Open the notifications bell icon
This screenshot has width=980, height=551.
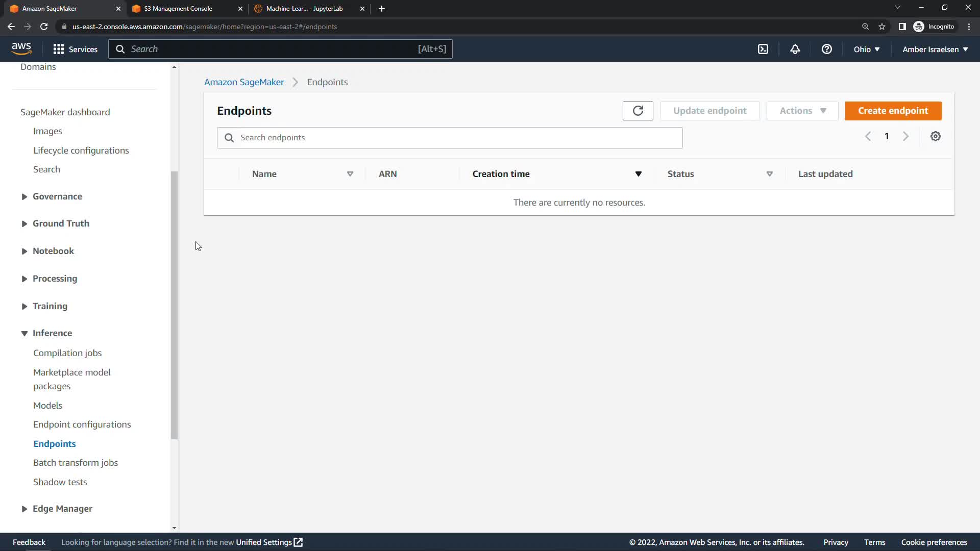click(795, 49)
